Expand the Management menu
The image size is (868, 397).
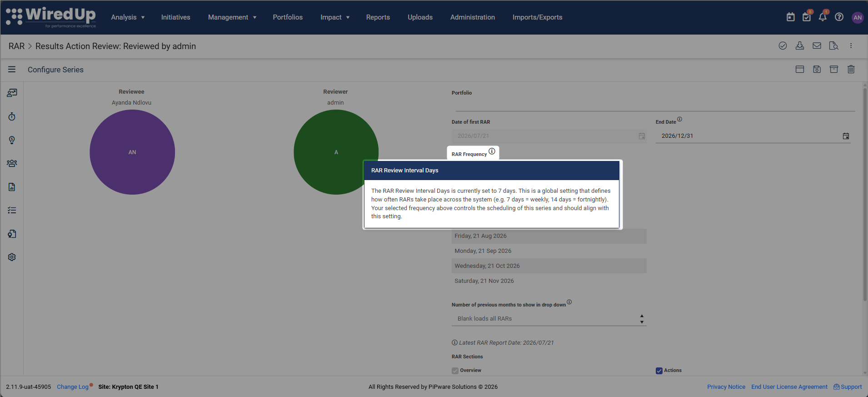[232, 17]
